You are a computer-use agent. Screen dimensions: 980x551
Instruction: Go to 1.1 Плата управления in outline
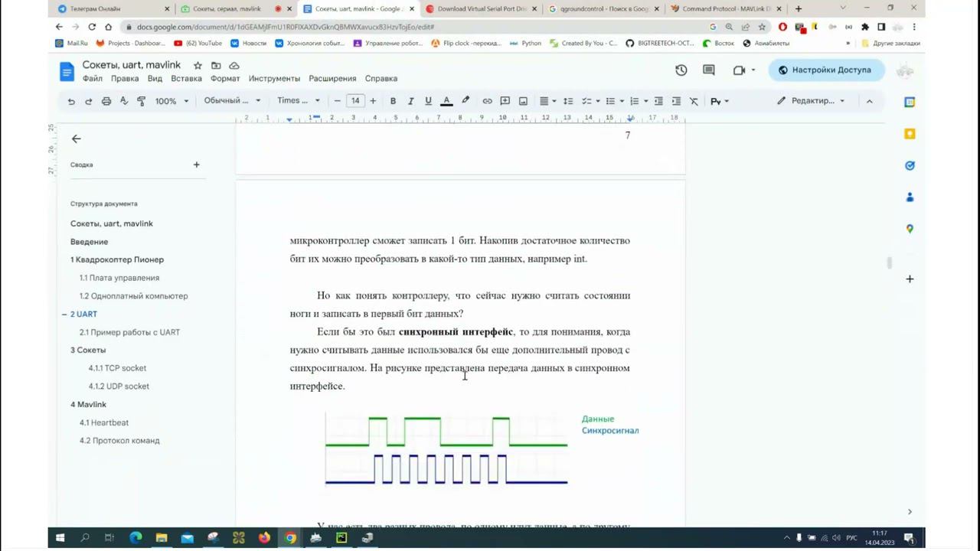(119, 278)
